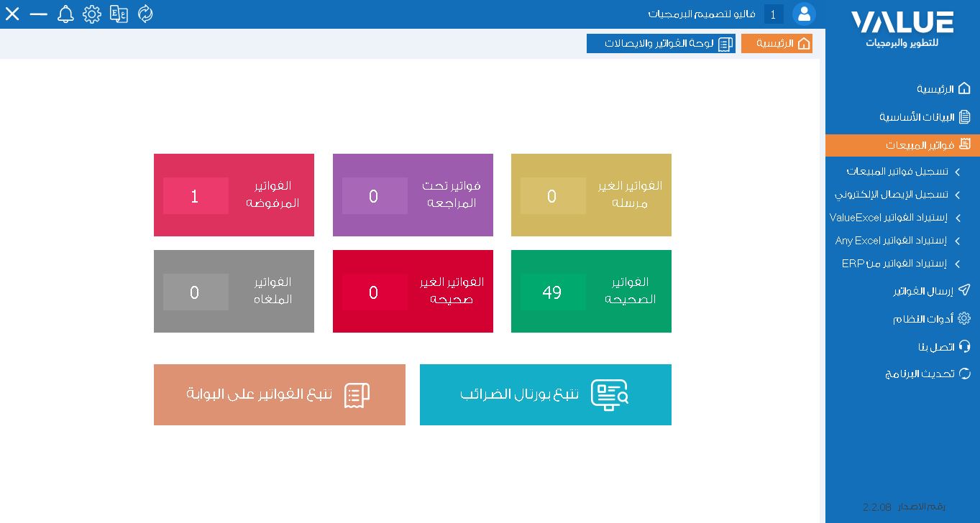Open الفواتير الملغاه gray tile
The width and height of the screenshot is (980, 523).
[x=234, y=291]
